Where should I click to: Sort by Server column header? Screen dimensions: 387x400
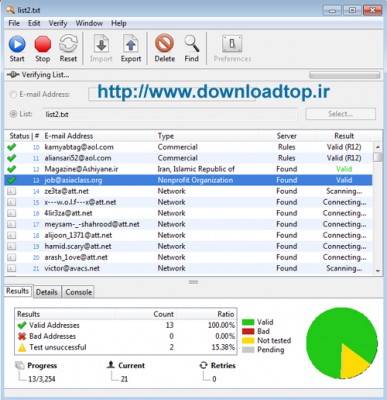tap(286, 136)
